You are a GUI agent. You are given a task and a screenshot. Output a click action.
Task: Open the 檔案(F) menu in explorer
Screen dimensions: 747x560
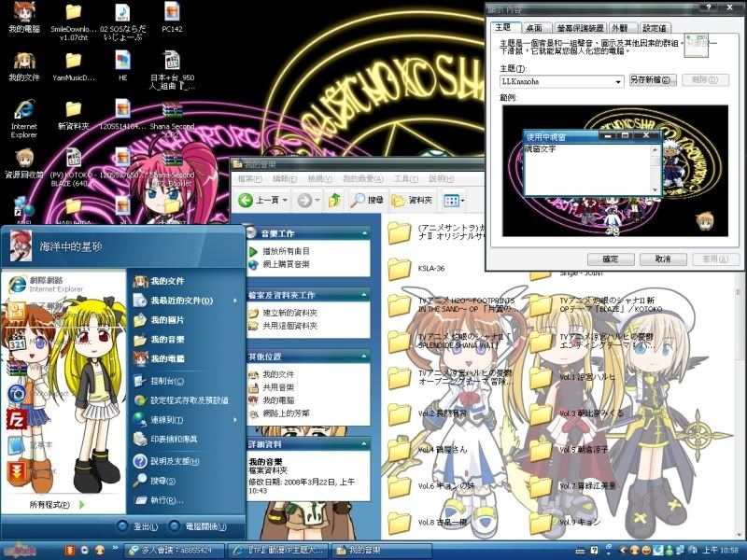[x=249, y=179]
